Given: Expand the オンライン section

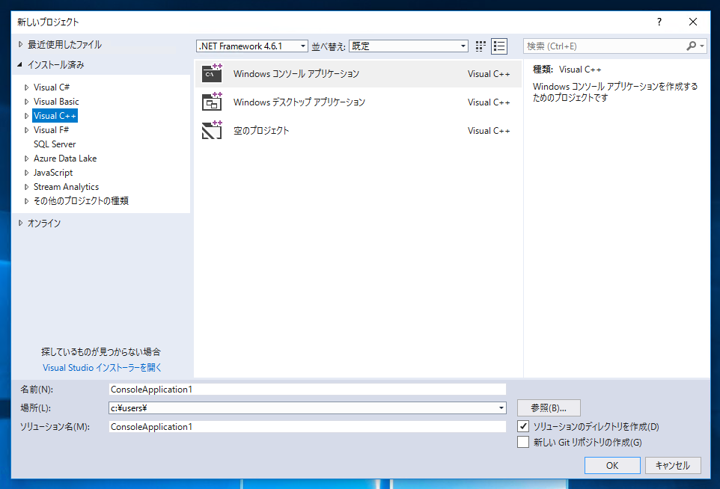Looking at the screenshot, I should 21,223.
